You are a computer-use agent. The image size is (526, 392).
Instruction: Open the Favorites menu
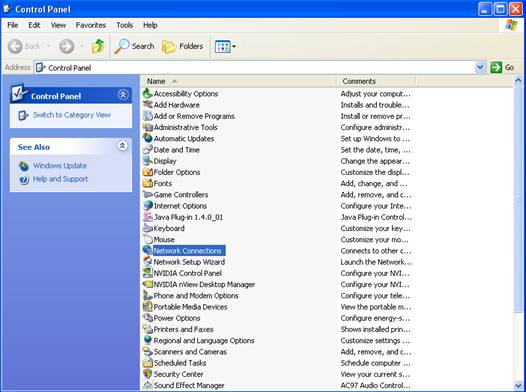[91, 25]
